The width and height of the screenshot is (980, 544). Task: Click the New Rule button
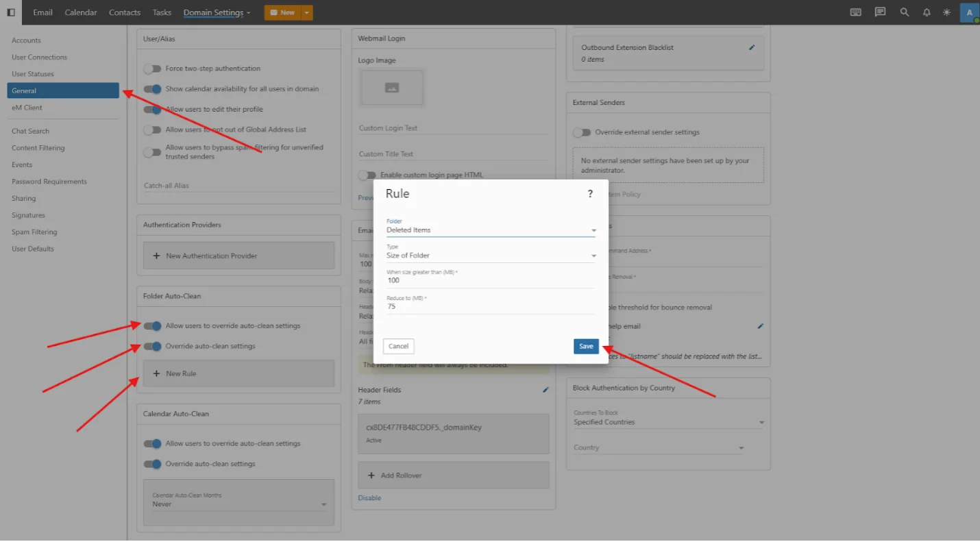(238, 373)
